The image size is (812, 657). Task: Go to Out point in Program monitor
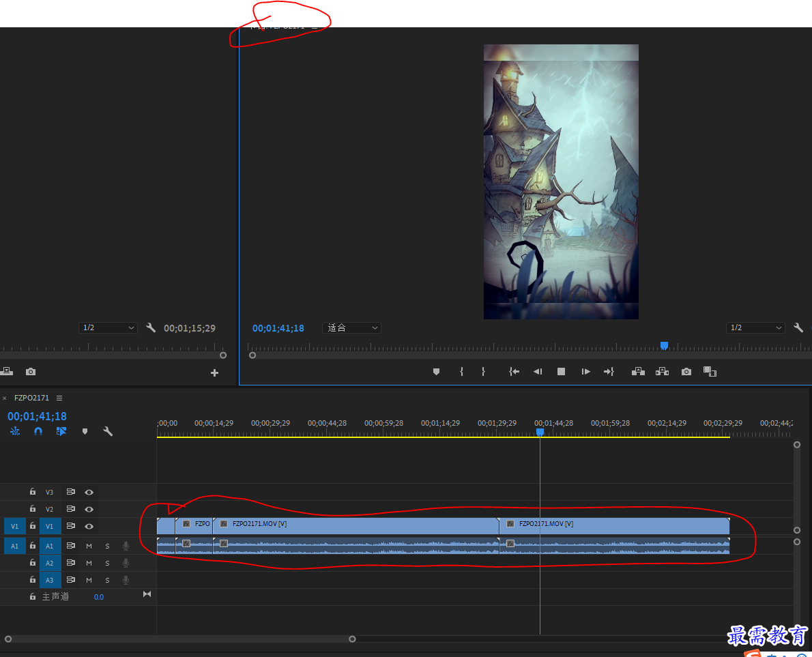point(609,372)
